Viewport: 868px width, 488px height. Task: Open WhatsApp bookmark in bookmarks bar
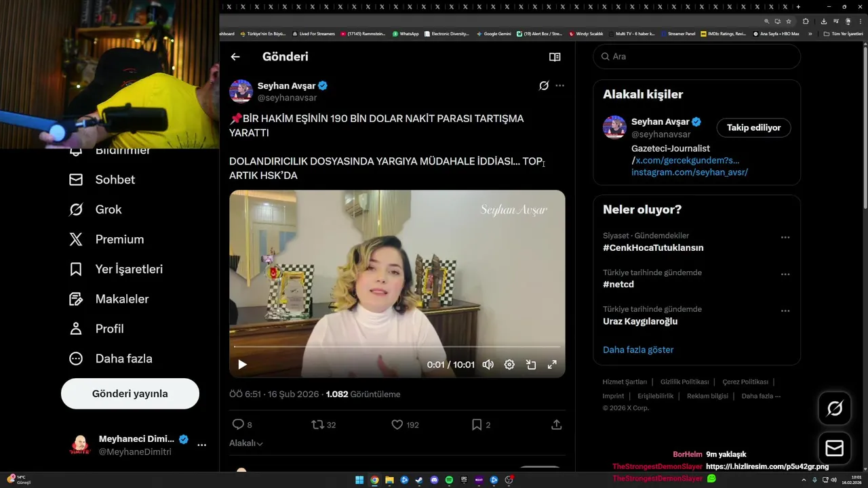406,34
